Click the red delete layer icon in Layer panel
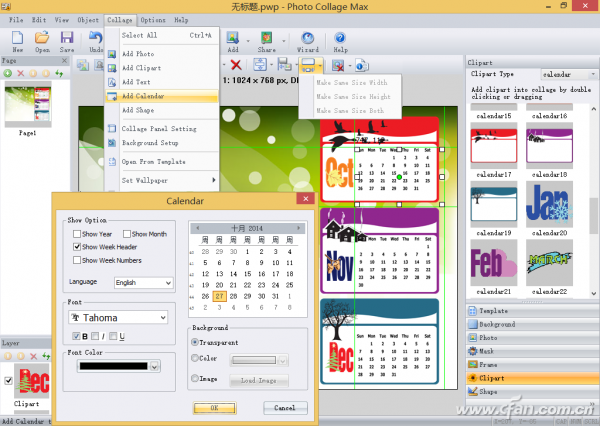 [34, 356]
